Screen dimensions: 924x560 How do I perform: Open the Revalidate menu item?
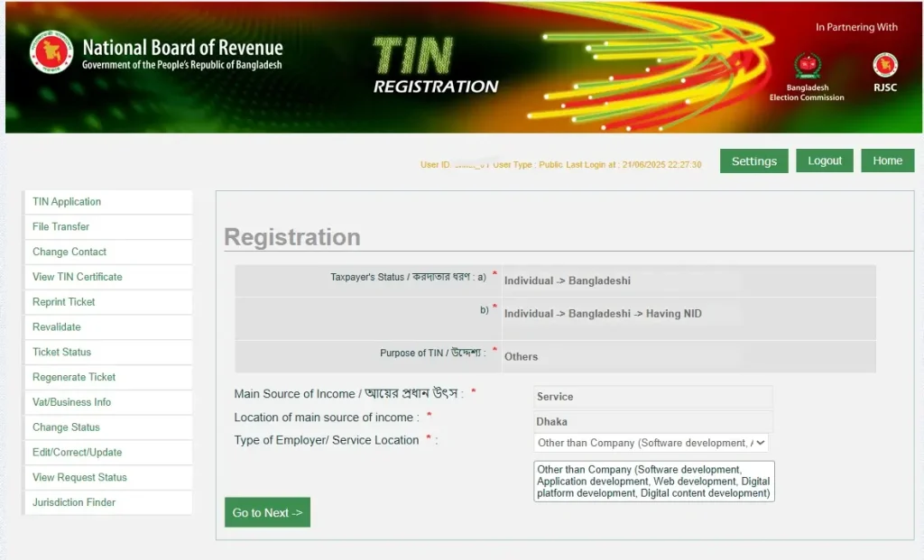click(x=57, y=327)
